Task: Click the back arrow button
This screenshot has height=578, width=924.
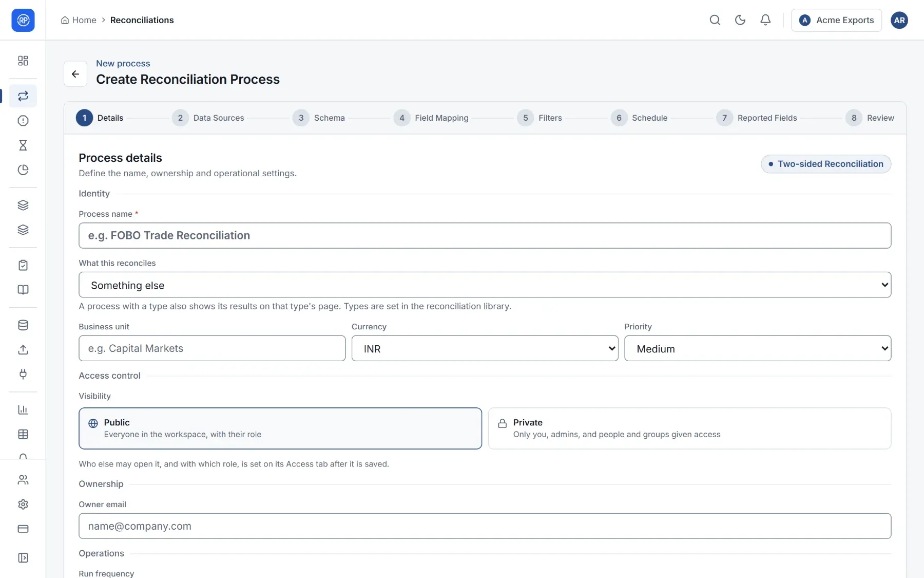Action: click(x=75, y=74)
